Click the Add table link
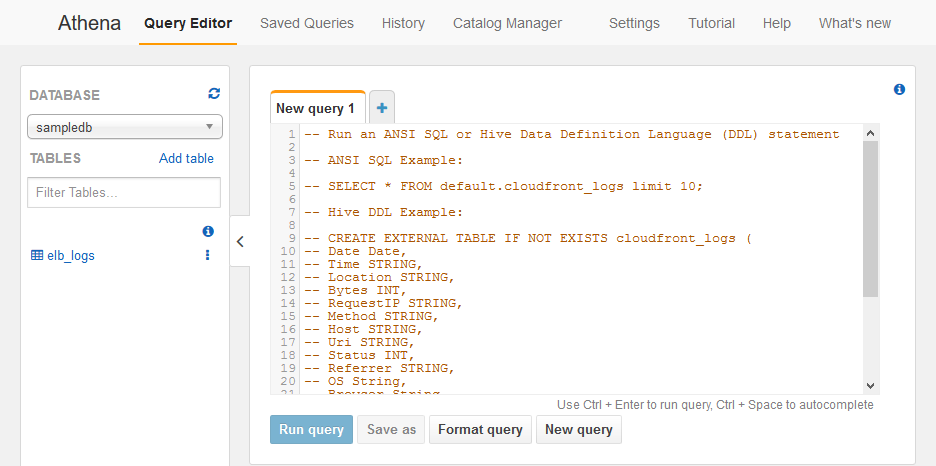The height and width of the screenshot is (466, 936). (x=186, y=158)
